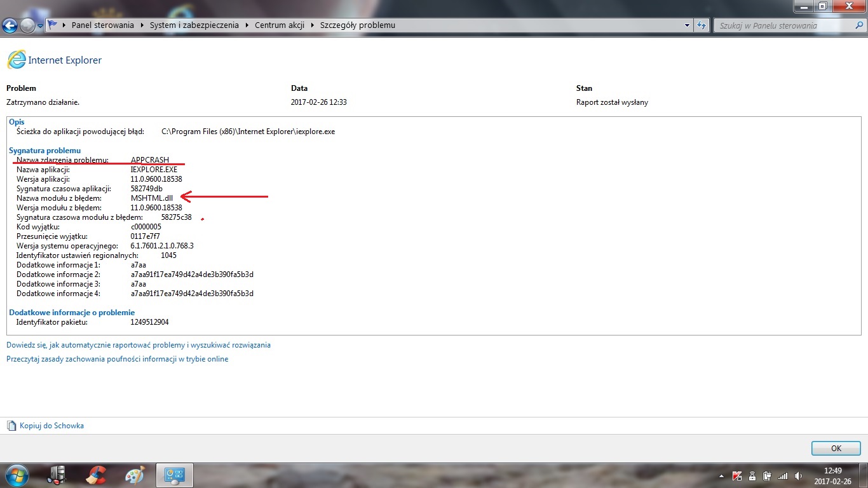
Task: Click the 'IEXPLORE.EXE' application name
Action: [154, 170]
